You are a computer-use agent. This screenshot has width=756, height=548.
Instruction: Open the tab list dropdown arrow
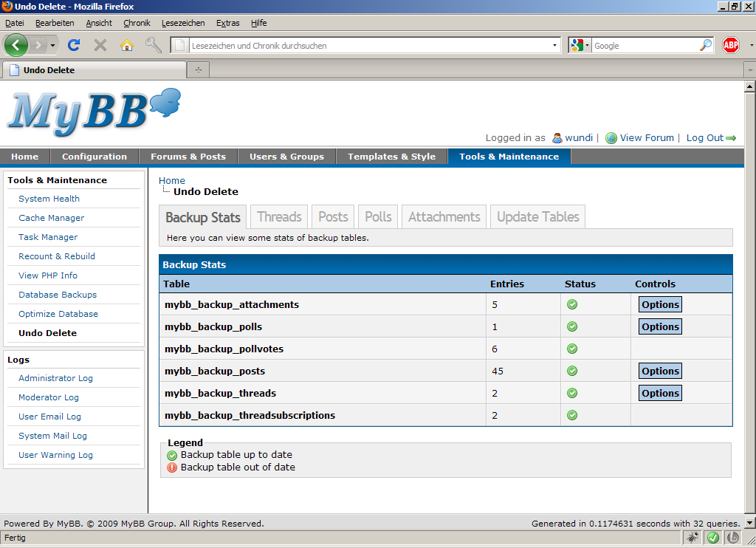coord(750,70)
